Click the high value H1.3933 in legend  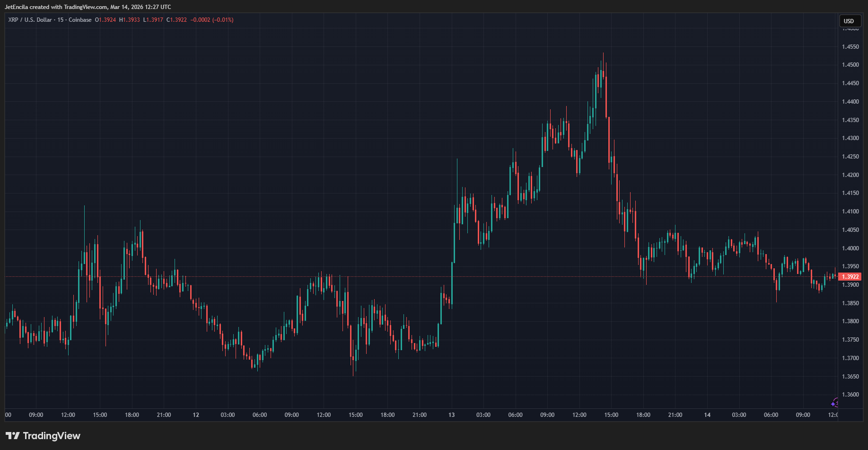(x=130, y=20)
